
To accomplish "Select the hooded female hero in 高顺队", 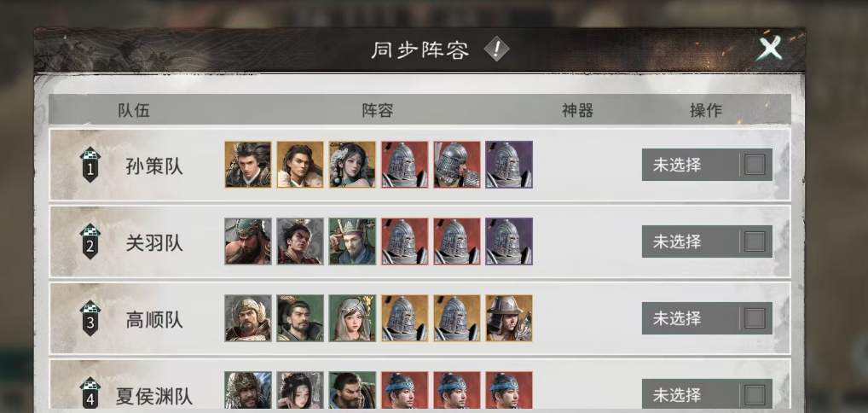I will (352, 317).
